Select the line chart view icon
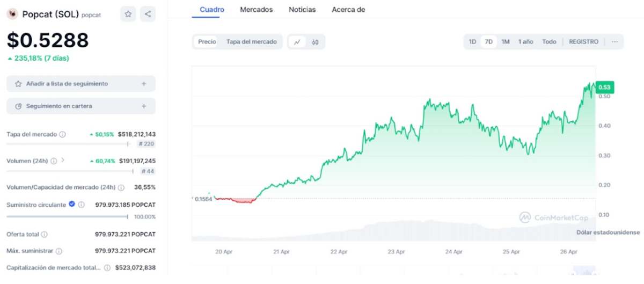Image resolution: width=644 pixels, height=284 pixels. pyautogui.click(x=297, y=42)
